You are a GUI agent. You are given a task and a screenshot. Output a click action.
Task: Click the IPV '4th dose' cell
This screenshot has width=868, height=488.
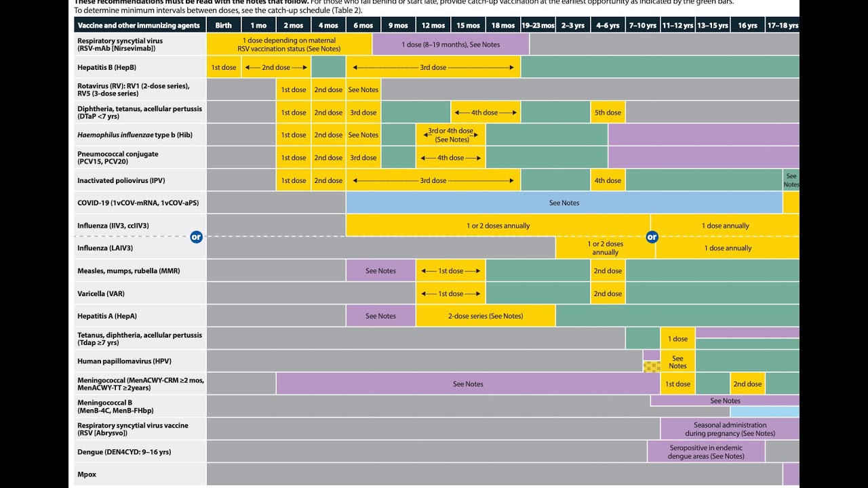pyautogui.click(x=608, y=180)
